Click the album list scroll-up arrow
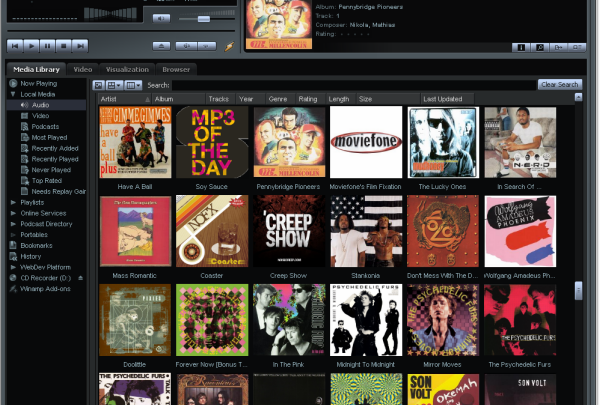 coord(578,97)
